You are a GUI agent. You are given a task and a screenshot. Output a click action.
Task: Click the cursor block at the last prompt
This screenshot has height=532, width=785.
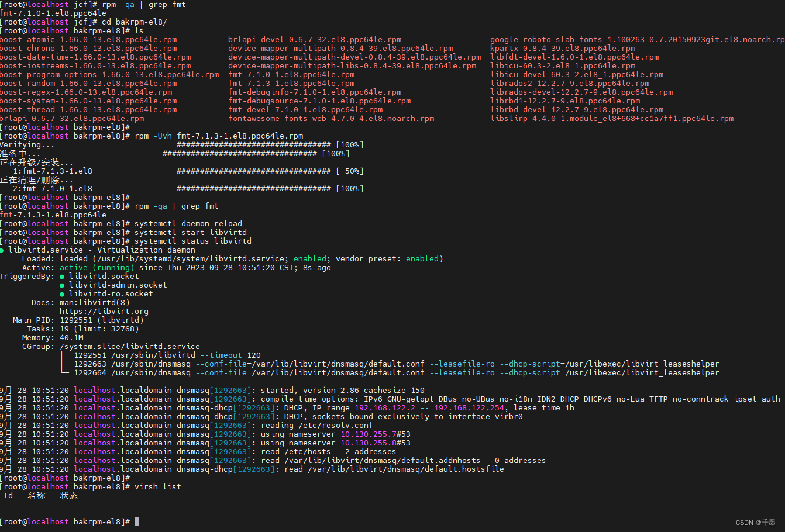pyautogui.click(x=137, y=522)
